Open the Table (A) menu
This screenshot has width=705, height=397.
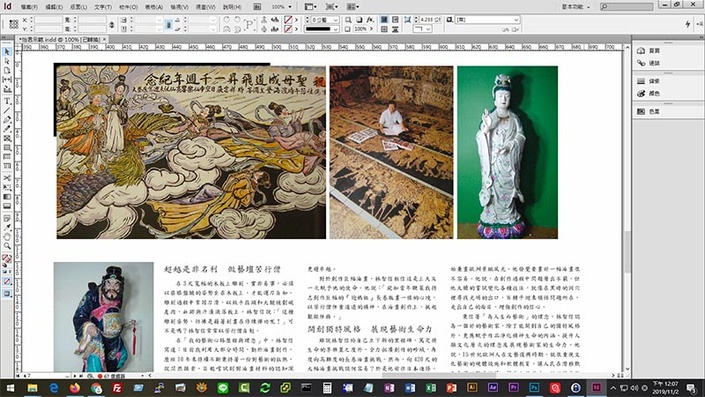[154, 7]
